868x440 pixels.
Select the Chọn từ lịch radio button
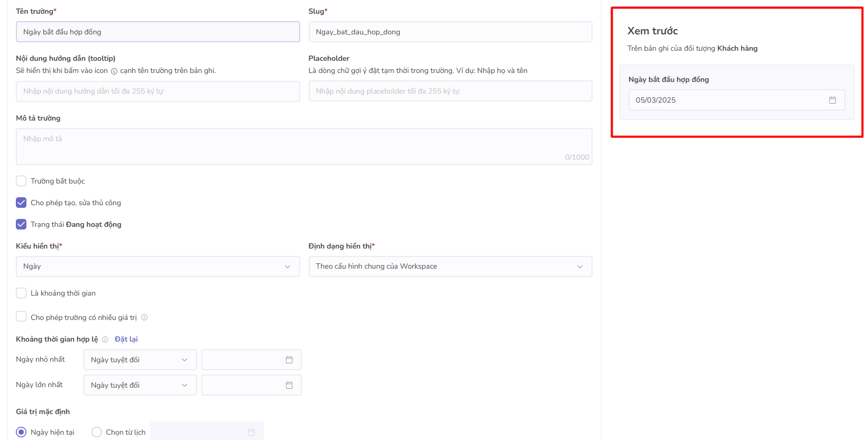(97, 432)
